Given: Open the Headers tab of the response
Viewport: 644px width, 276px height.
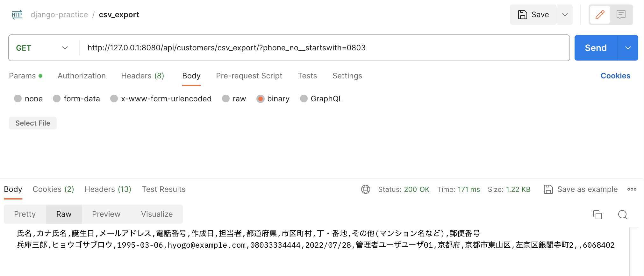Looking at the screenshot, I should (x=108, y=189).
